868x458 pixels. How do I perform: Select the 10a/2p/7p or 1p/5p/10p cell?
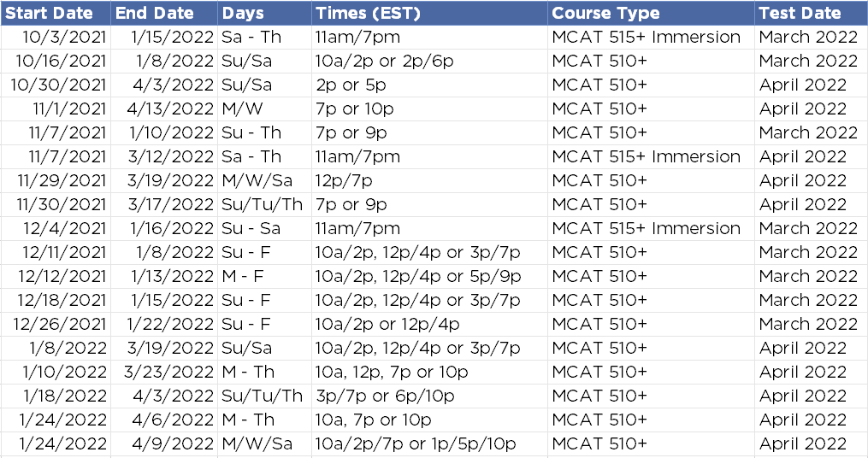[428, 444]
